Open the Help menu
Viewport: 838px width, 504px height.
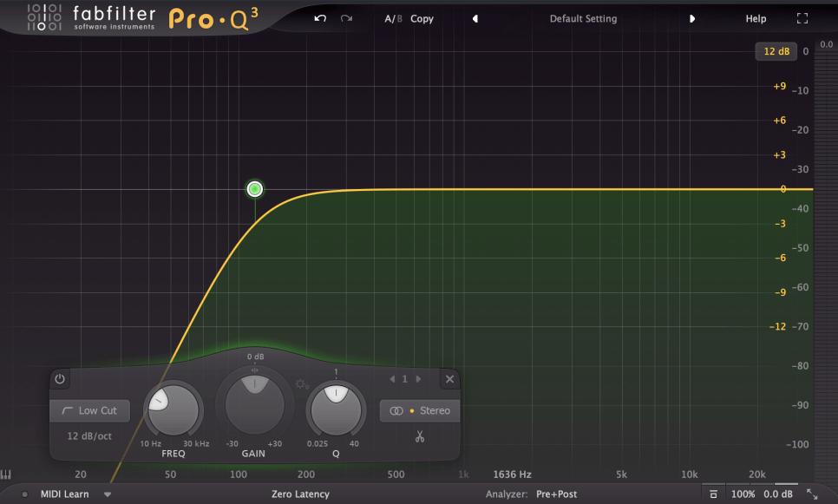click(x=756, y=18)
